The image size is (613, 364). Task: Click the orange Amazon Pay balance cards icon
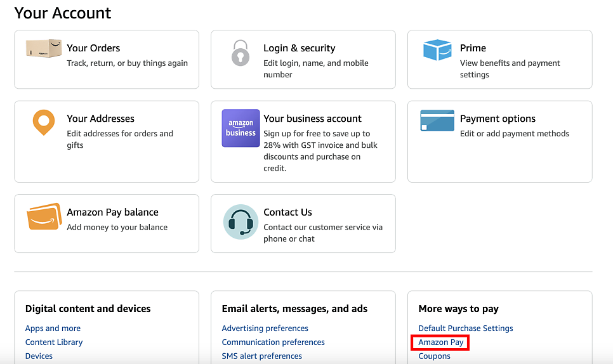(44, 216)
